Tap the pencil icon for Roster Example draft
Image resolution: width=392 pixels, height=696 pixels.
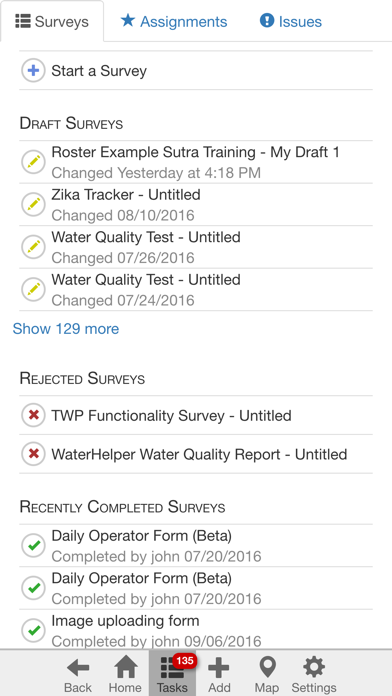point(33,162)
